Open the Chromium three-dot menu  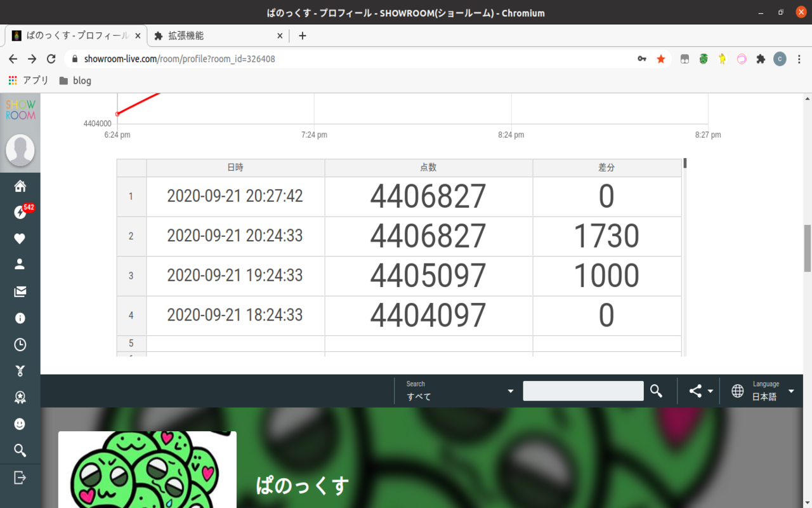tap(799, 59)
